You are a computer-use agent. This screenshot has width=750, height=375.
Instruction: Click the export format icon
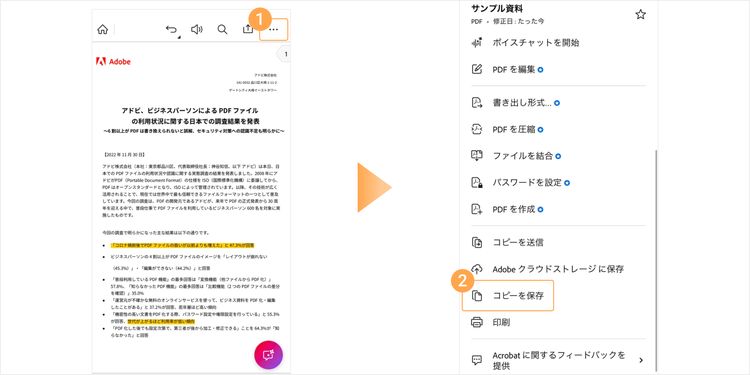pyautogui.click(x=477, y=103)
